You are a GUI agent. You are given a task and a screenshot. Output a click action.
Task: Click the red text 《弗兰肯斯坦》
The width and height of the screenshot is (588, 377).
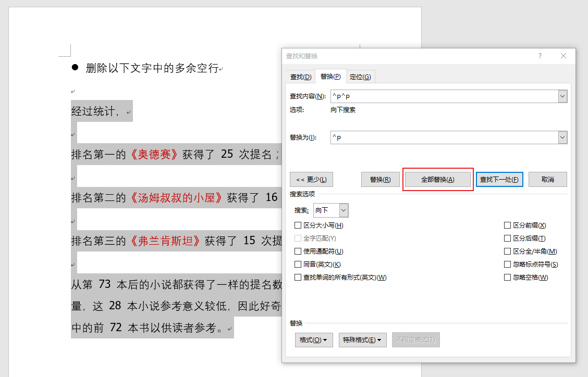tap(165, 241)
